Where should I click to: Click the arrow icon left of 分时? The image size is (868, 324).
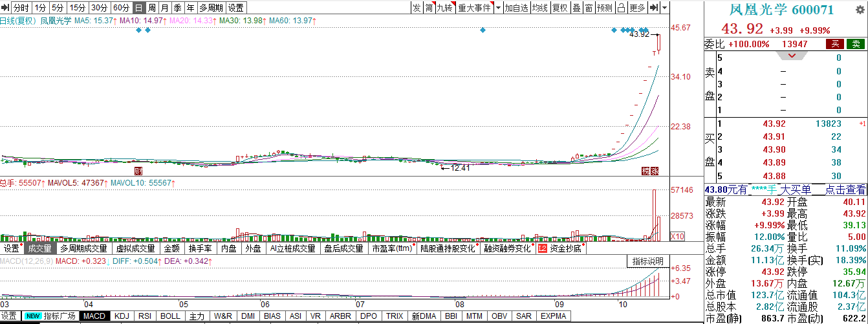[5, 8]
